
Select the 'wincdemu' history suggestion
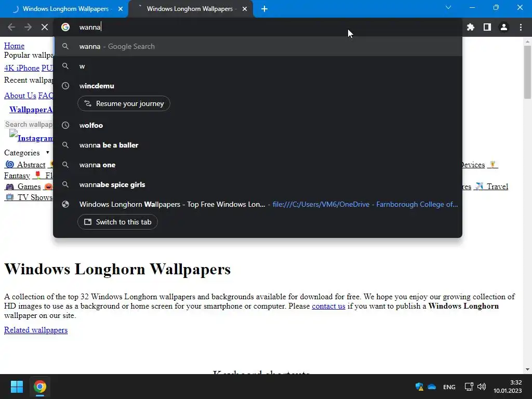258,86
